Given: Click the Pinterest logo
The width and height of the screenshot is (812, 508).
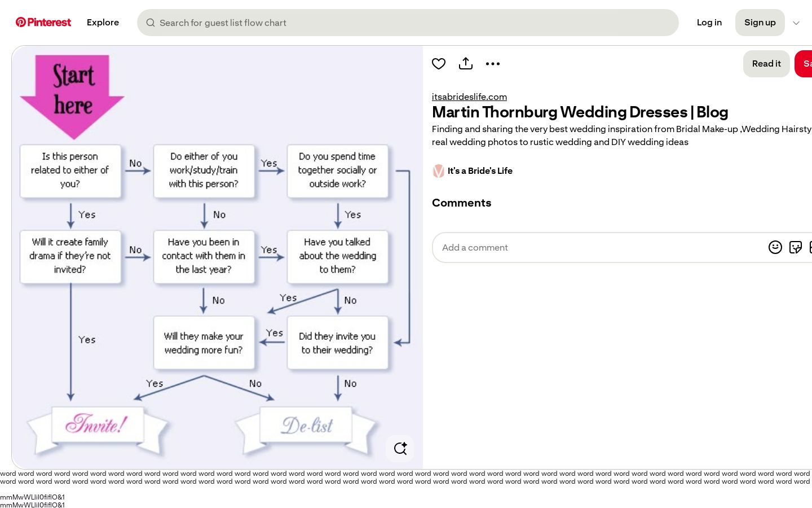Looking at the screenshot, I should (43, 23).
